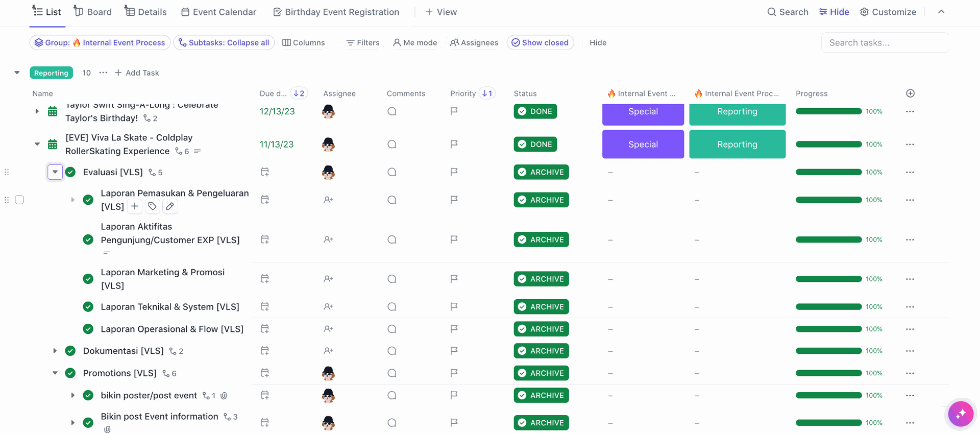Toggle status check of Laporan Operasional & Flow
The image size is (980, 433).
click(88, 329)
